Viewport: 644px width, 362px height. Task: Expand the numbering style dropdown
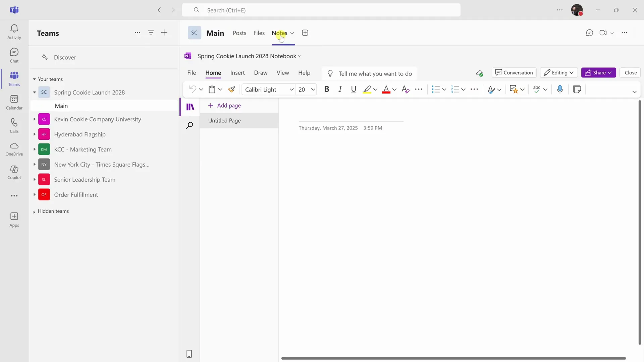click(x=463, y=89)
